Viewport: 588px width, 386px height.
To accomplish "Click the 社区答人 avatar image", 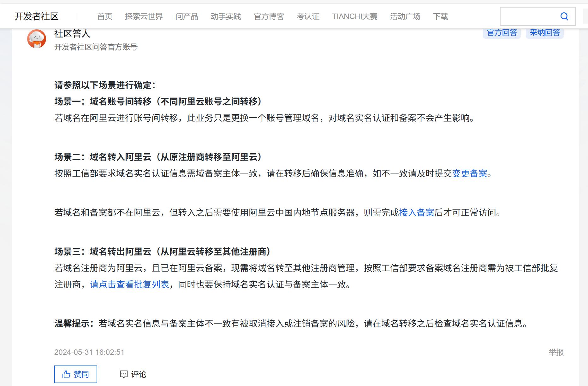I will point(37,39).
